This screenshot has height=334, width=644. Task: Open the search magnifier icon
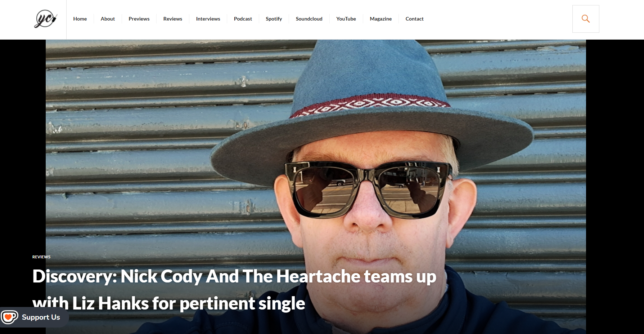[x=586, y=19]
